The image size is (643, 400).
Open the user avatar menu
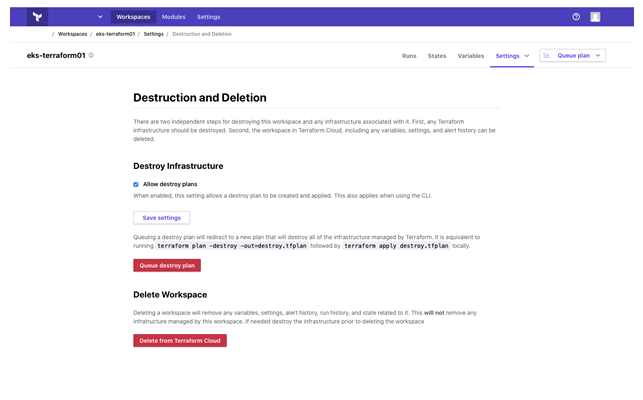[595, 17]
